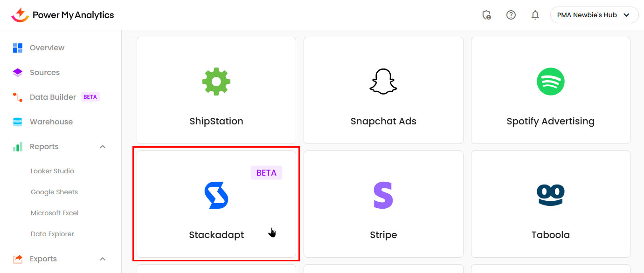Screen dimensions: 644x273
Task: Navigate to Warehouse in the sidebar
Action: point(51,122)
